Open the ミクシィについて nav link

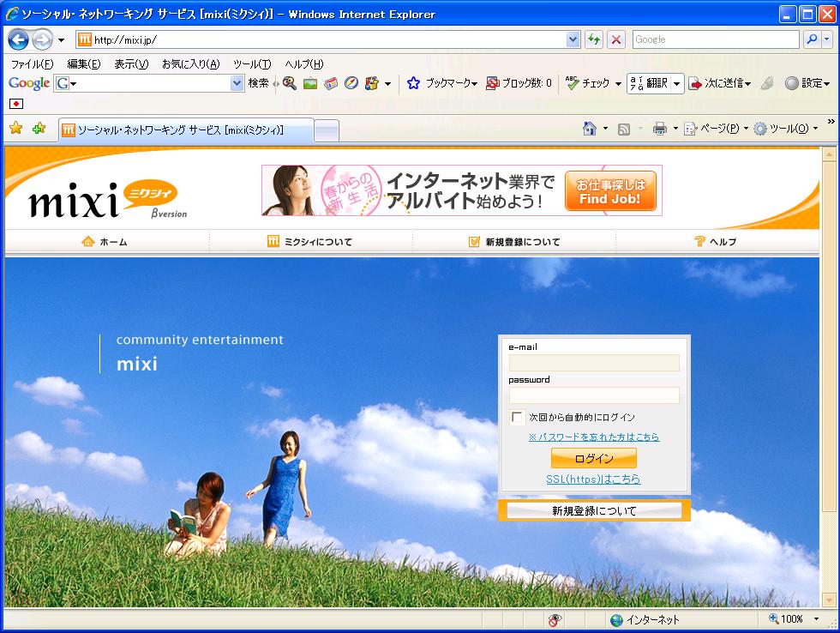[309, 242]
